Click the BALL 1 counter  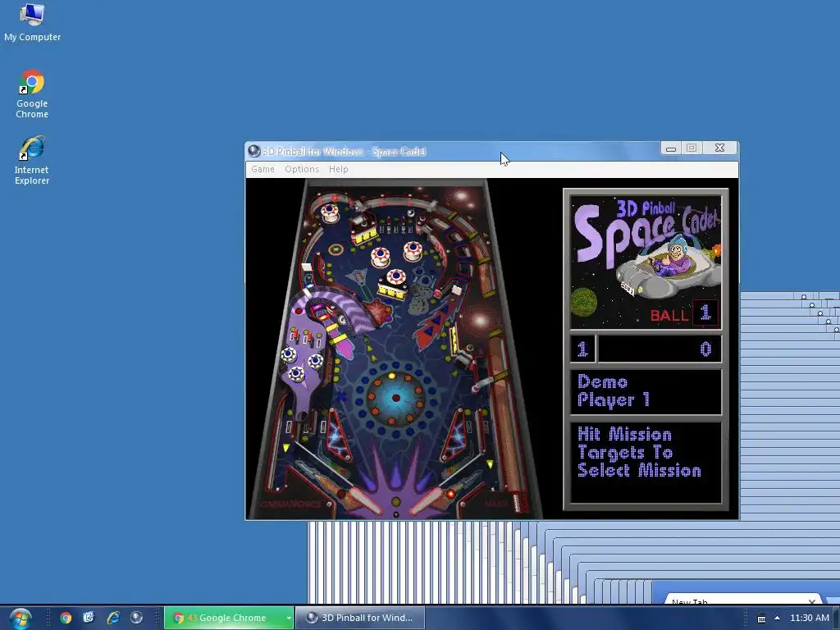pos(684,313)
